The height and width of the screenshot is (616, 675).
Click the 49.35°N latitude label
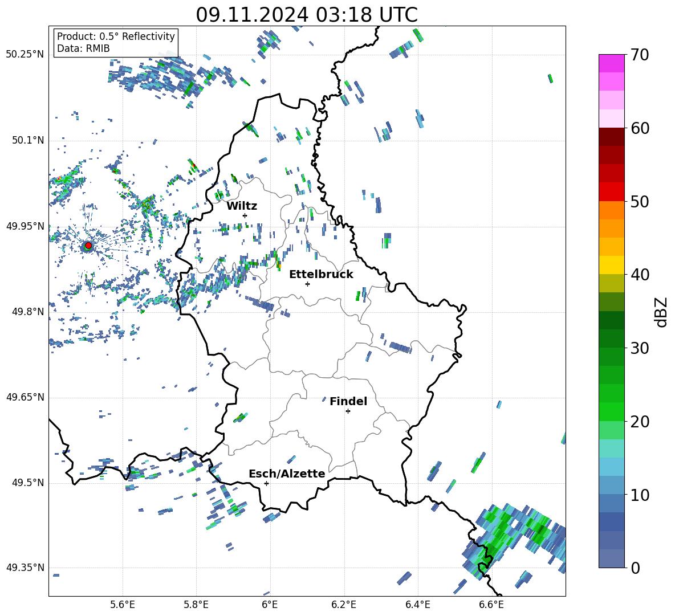pos(25,568)
